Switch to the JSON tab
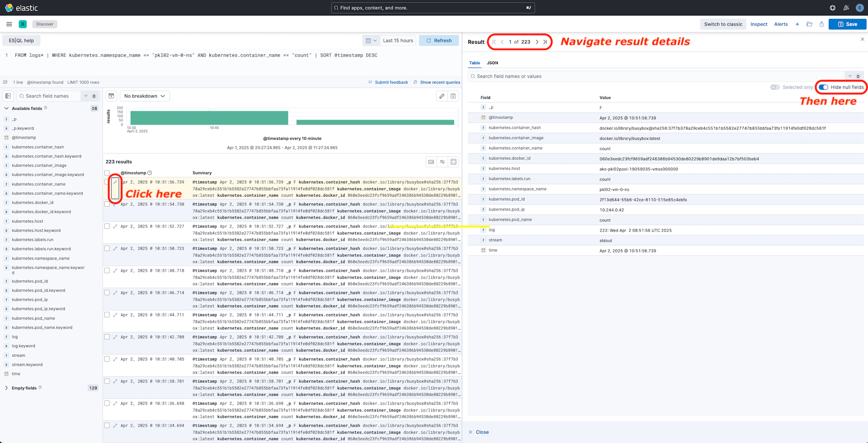The height and width of the screenshot is (443, 868). pos(492,63)
